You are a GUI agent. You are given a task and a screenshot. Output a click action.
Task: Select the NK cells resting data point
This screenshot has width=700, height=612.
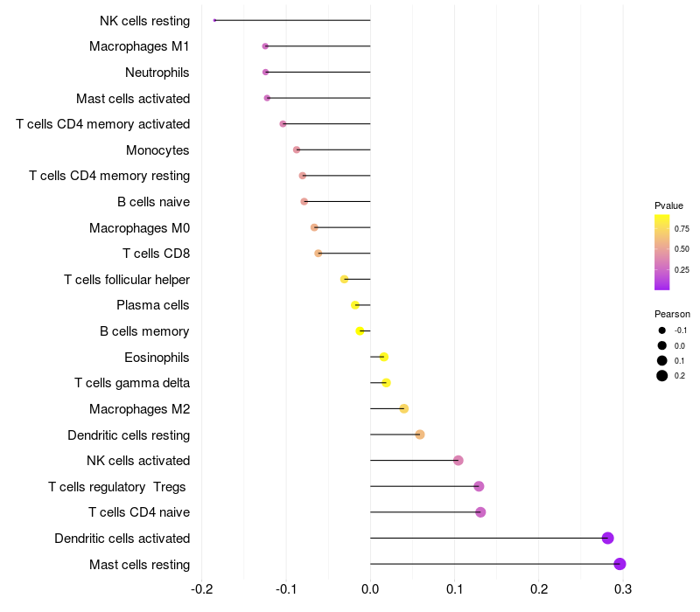(214, 20)
